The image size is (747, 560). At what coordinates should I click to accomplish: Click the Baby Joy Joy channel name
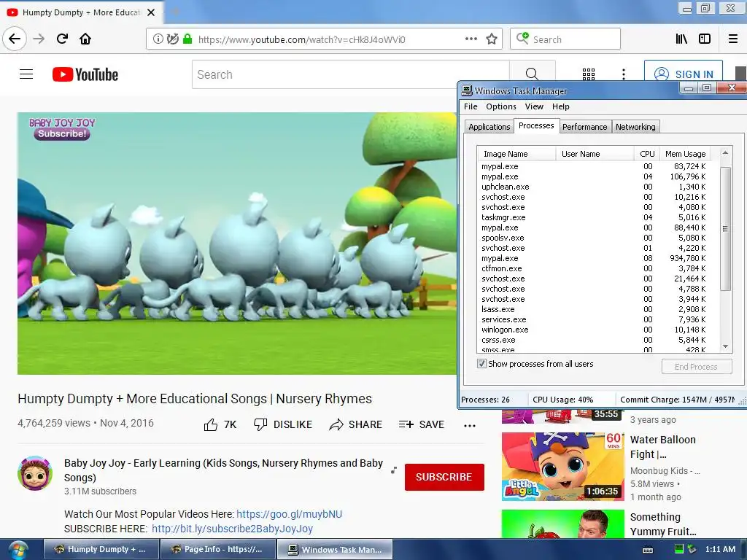(223, 470)
